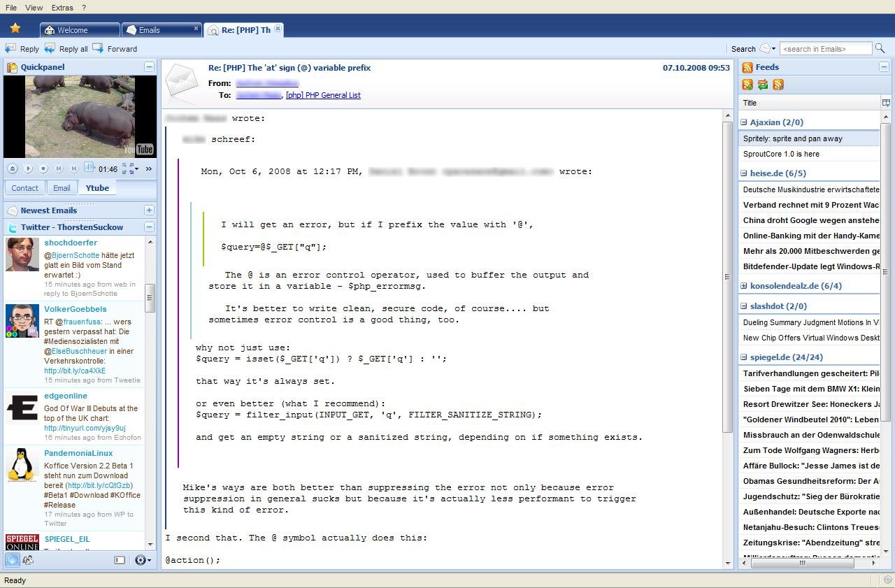
Task: Collapse the Twitter - ThorstenSuckow section
Action: click(x=149, y=227)
